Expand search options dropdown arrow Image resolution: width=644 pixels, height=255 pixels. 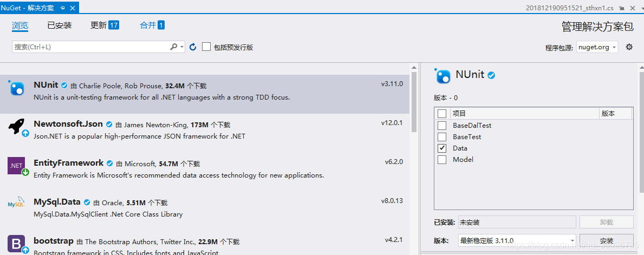(x=183, y=47)
